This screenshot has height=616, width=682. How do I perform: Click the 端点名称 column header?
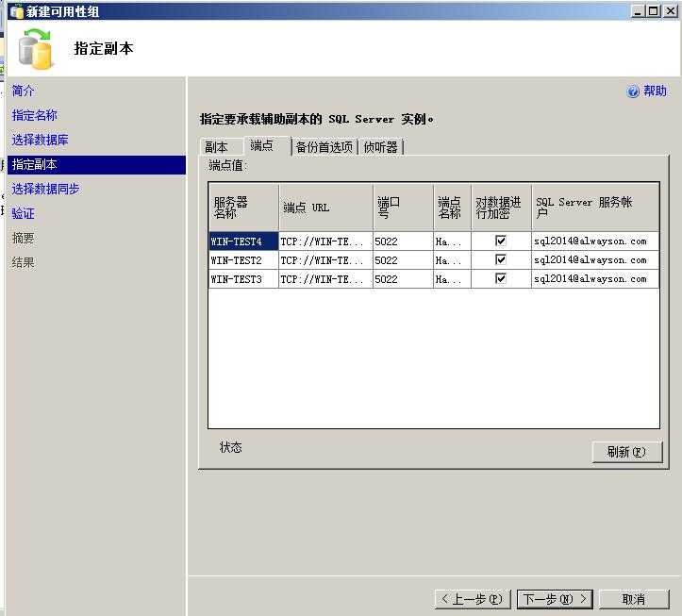click(x=453, y=208)
